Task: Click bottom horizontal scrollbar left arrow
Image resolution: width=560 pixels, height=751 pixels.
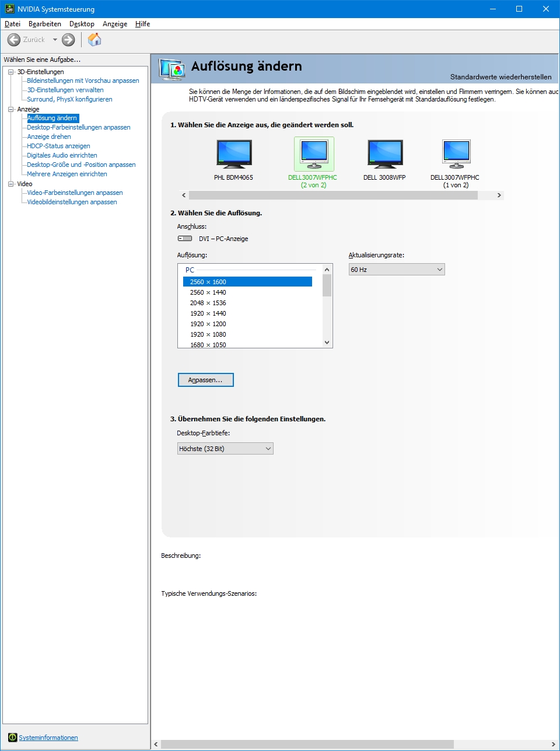Action: click(156, 745)
